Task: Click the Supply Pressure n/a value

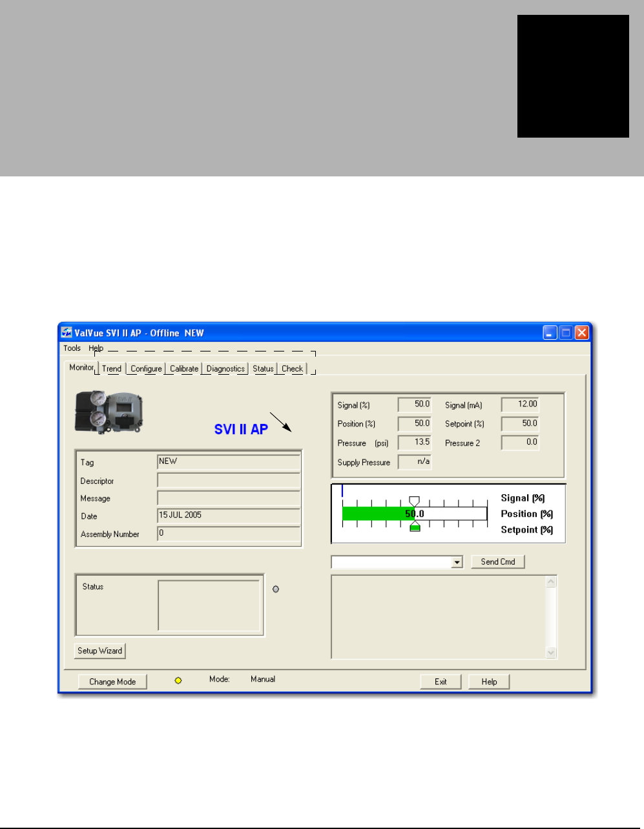Action: (414, 462)
